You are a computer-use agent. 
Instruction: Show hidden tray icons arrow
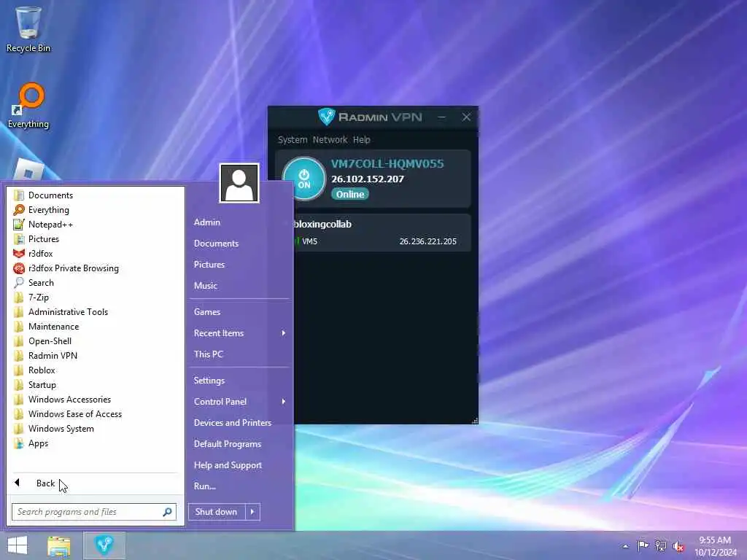pos(625,546)
